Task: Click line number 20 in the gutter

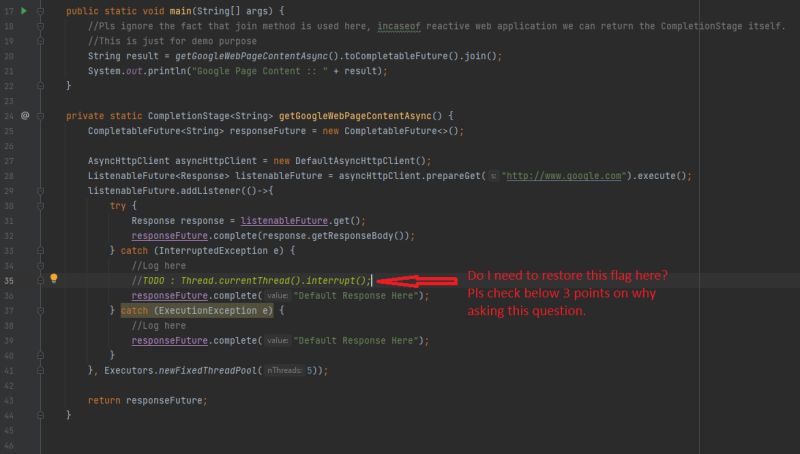Action: coord(9,56)
